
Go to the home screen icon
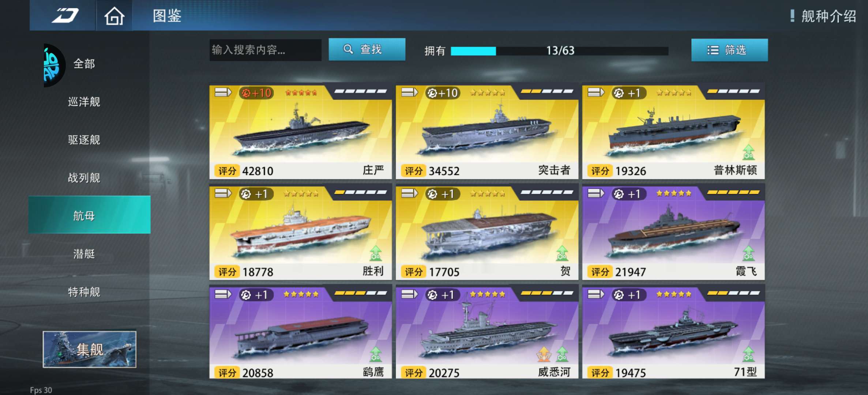[114, 16]
